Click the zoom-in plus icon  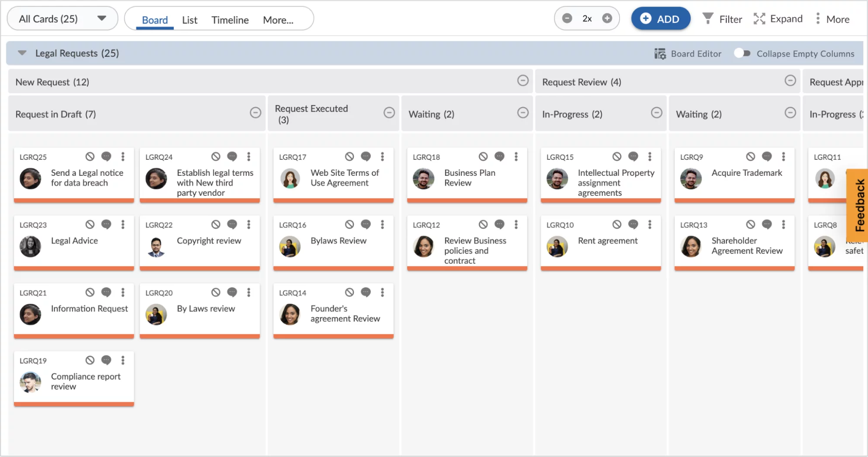click(607, 18)
